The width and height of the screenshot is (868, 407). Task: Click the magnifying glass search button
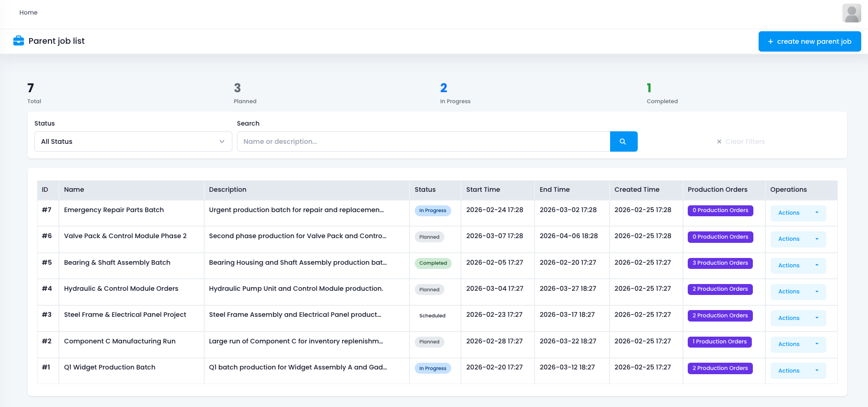tap(623, 142)
